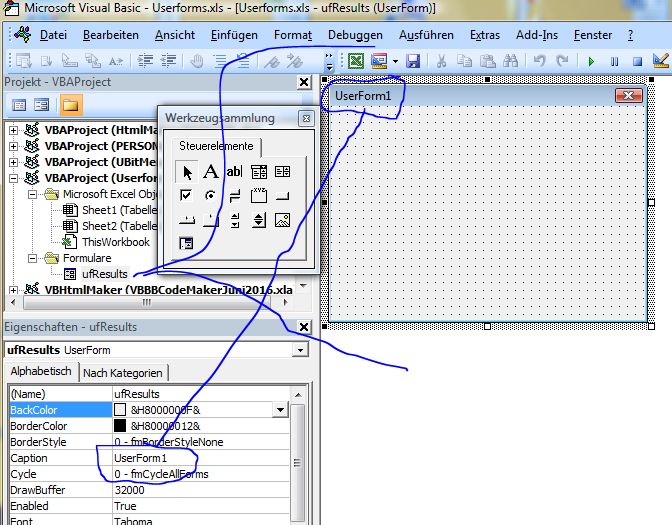
Task: Run the macro with green play button
Action: coord(591,62)
